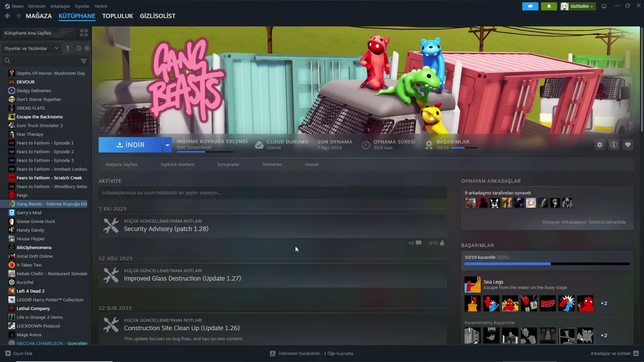Open the Oyunlar ve Yazılımlar dropdown

(32, 48)
